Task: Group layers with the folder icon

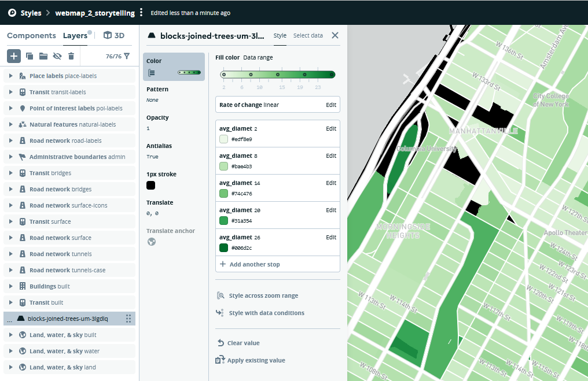Action: (43, 56)
